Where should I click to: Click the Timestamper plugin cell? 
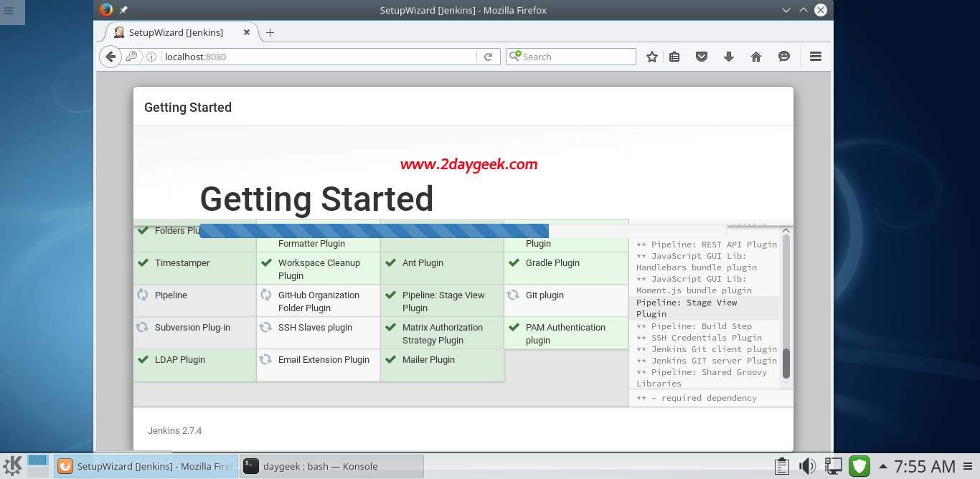pyautogui.click(x=195, y=268)
